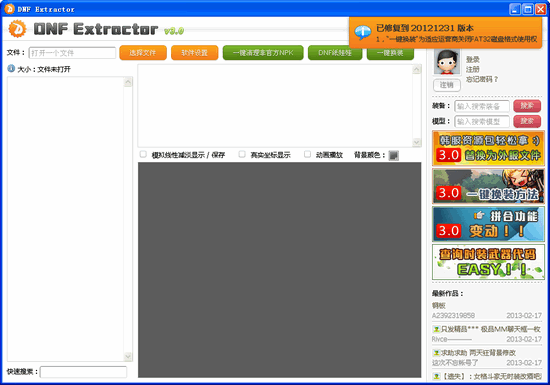This screenshot has height=385, width=550.
Task: Click the speech bubble icon in the orange notification
Action: tap(362, 32)
